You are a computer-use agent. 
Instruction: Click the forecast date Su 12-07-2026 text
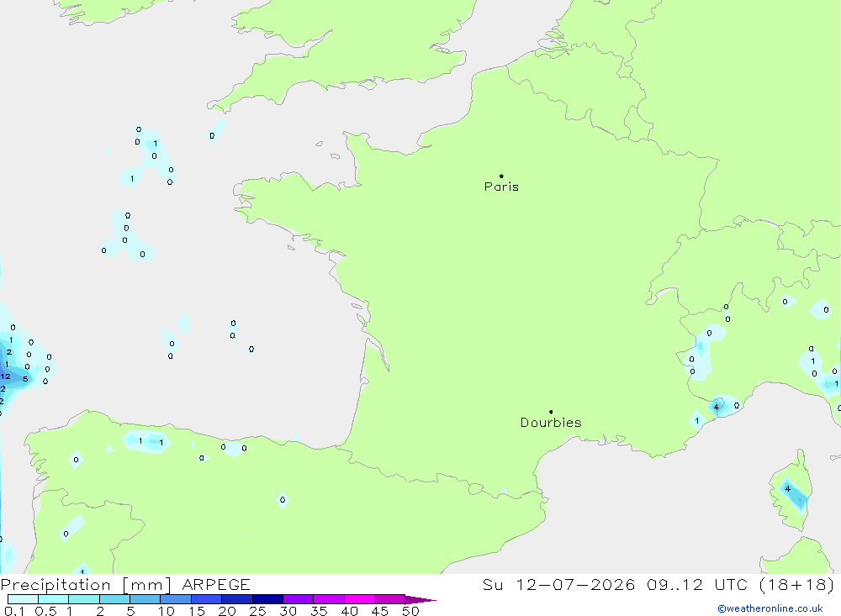tap(559, 584)
